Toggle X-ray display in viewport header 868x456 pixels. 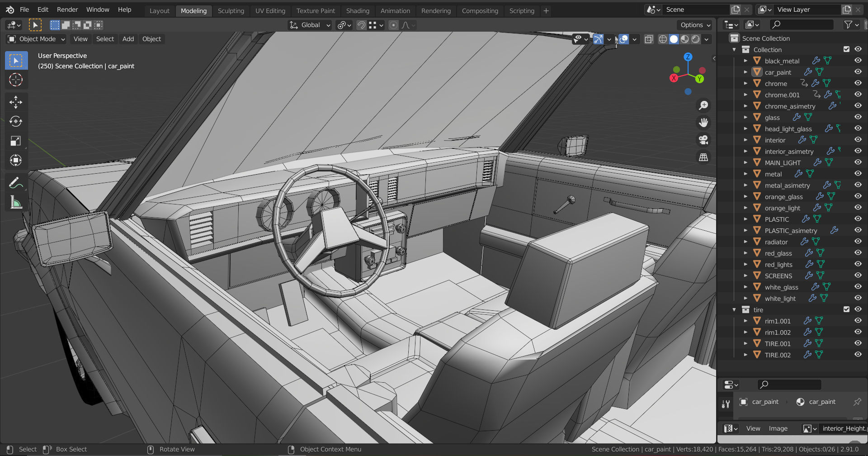[649, 39]
